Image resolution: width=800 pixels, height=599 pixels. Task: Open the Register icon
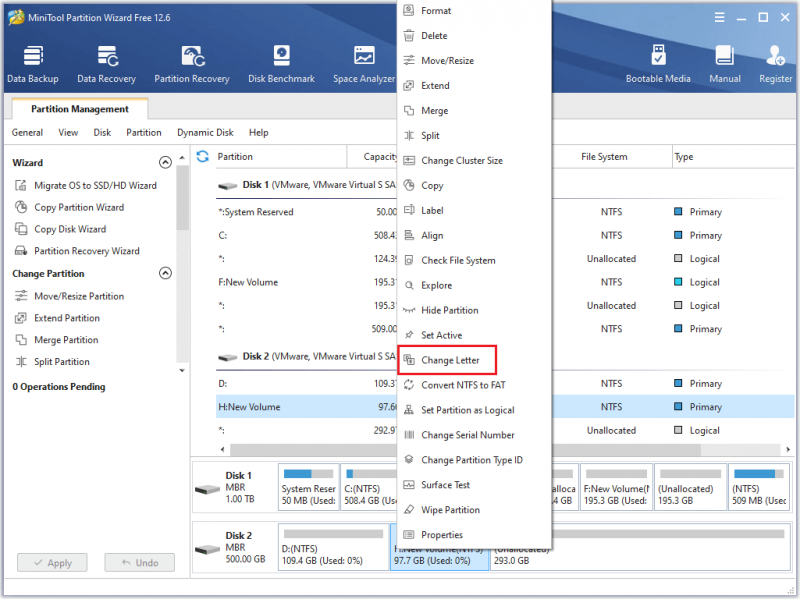(x=776, y=65)
